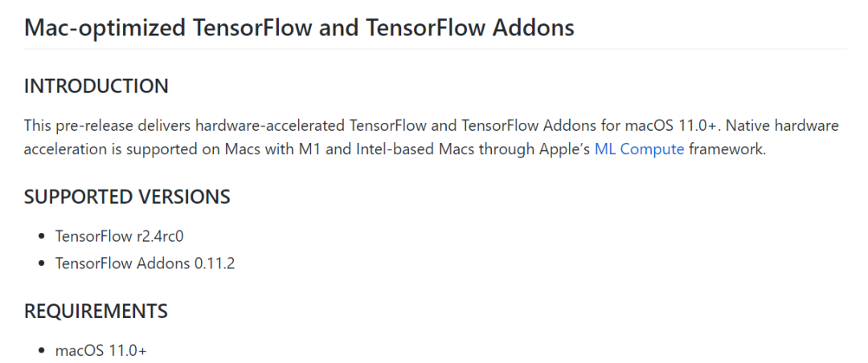868x363 pixels.
Task: Click the bullet dot beside TensorFlow r2.4rc0
Action: coord(42,237)
